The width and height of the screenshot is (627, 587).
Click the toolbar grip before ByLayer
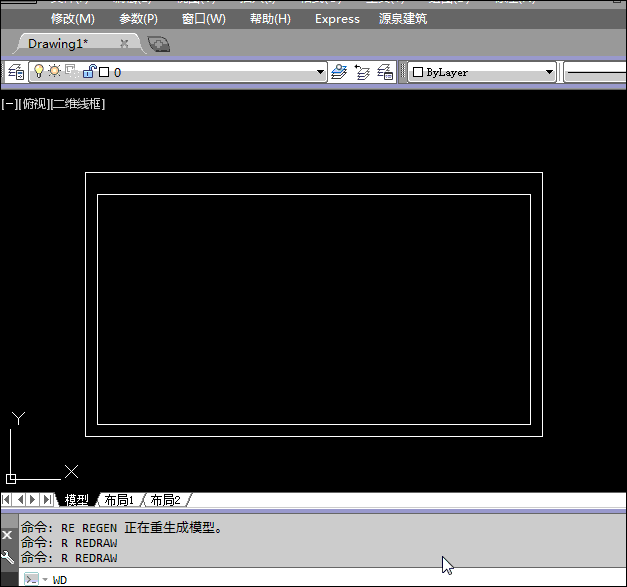[403, 72]
